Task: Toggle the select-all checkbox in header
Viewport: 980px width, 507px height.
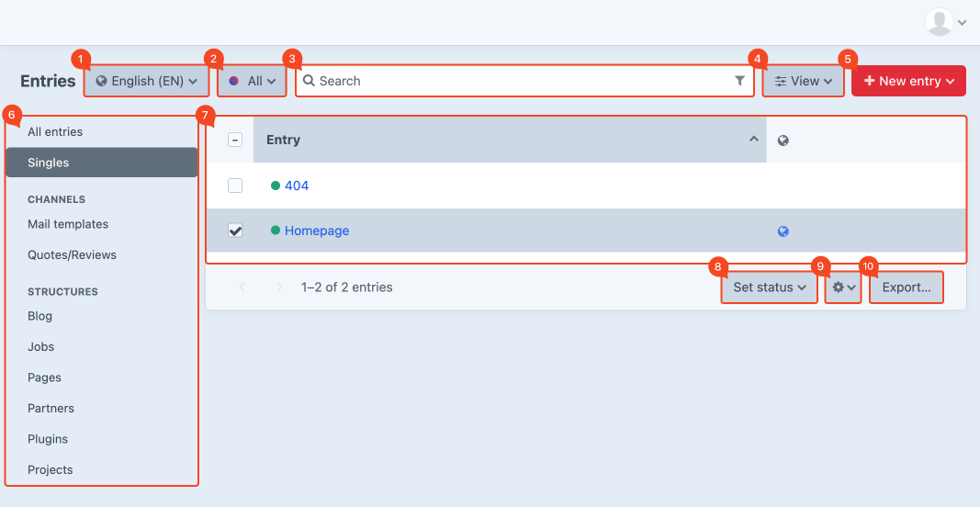Action: [235, 140]
